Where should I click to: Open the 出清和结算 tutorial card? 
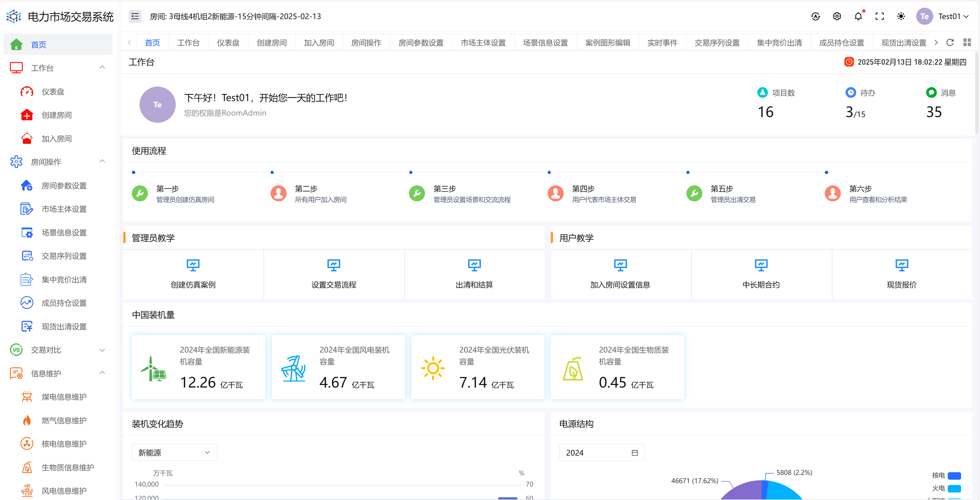click(474, 274)
